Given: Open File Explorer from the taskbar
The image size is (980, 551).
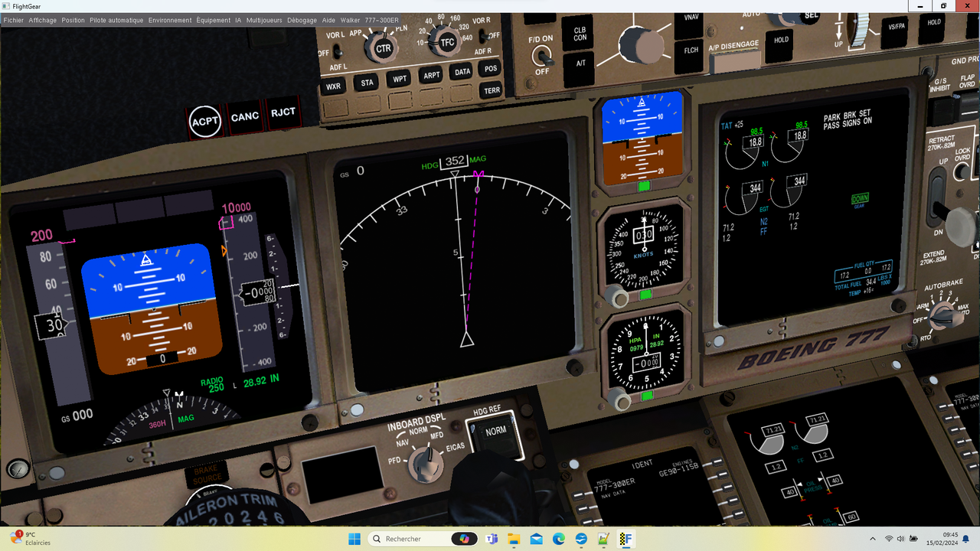Looking at the screenshot, I should coord(514,539).
